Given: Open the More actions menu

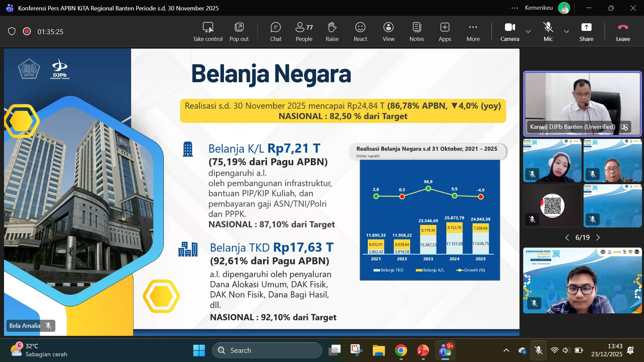Looking at the screenshot, I should [473, 31].
